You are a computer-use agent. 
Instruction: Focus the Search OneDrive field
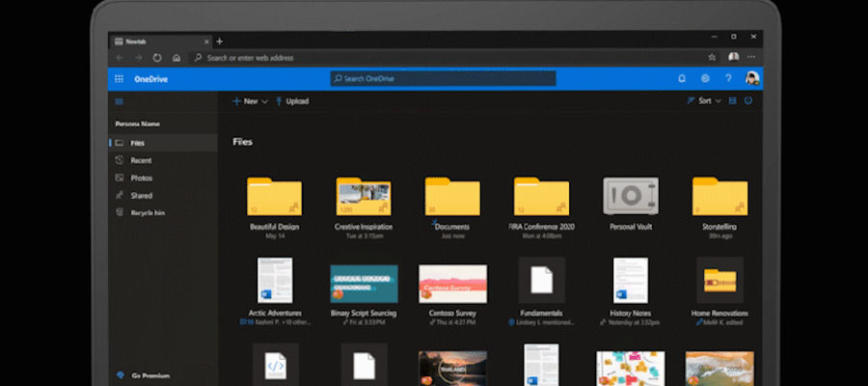coord(443,78)
